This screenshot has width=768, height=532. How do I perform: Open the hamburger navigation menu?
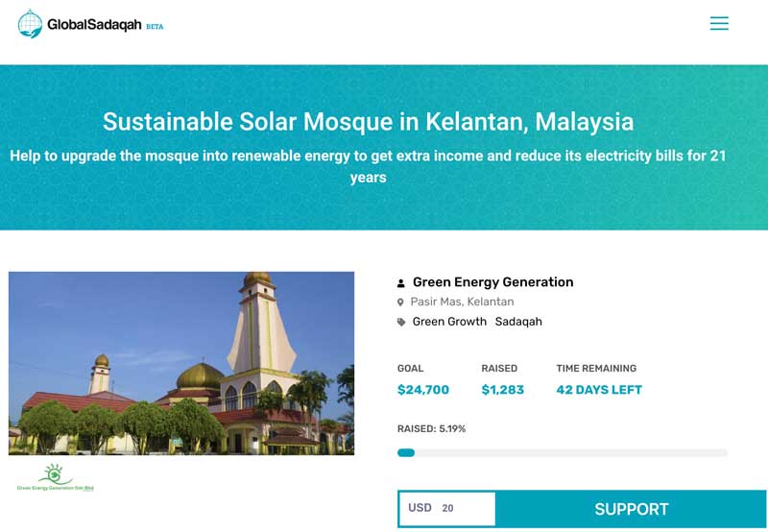coord(719,23)
